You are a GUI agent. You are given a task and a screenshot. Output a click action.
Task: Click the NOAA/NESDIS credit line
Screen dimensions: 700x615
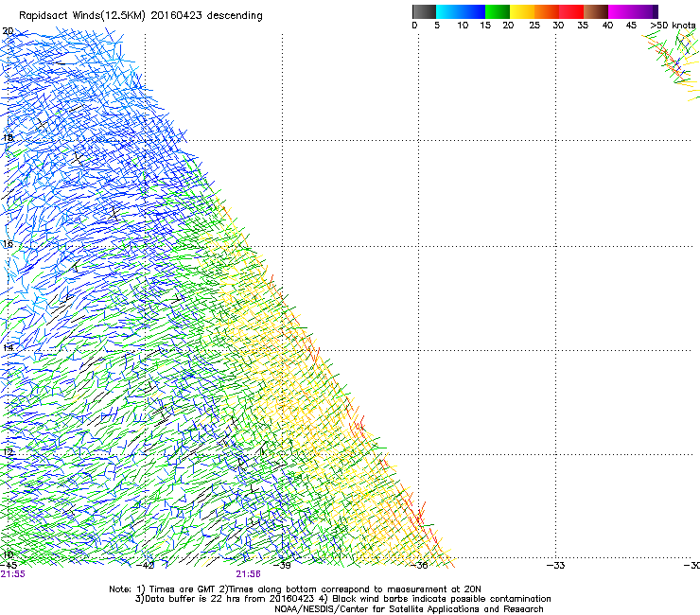[x=409, y=609]
